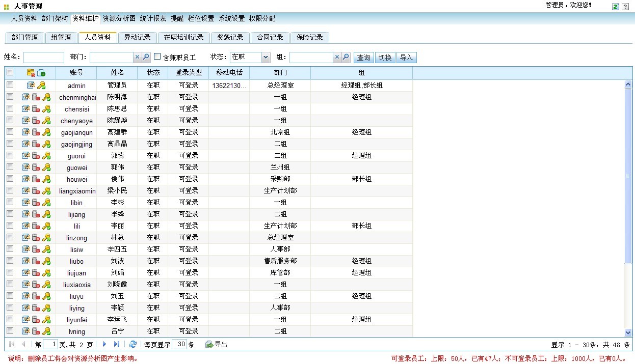Open the help question mark icon
Screen dimensions: 635x364
tap(625, 7)
